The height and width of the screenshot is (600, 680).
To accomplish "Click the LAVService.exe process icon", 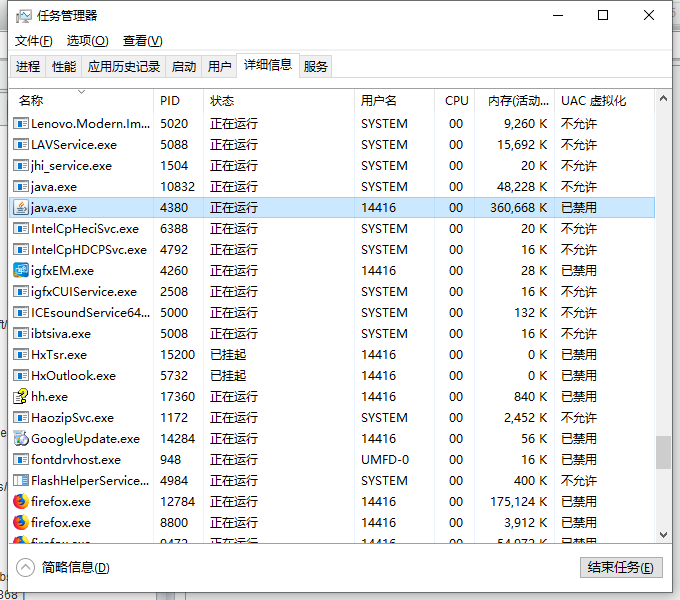I will point(21,145).
